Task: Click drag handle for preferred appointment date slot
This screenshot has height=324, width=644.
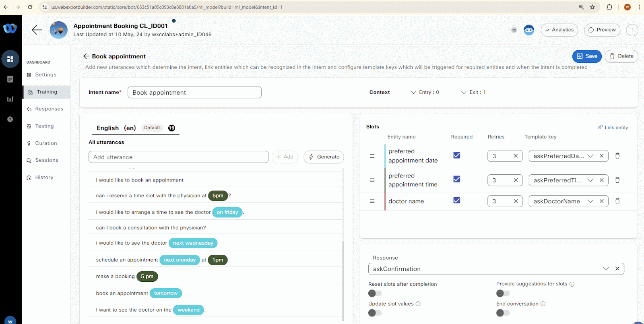Action: pyautogui.click(x=372, y=156)
